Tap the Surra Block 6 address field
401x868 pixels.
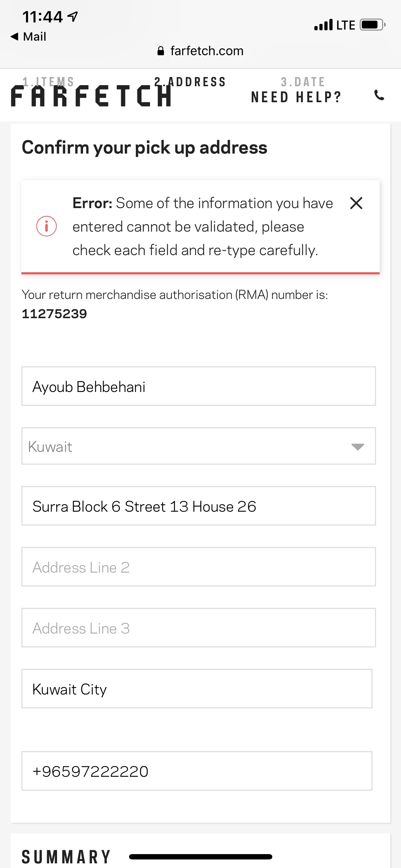[x=198, y=506]
